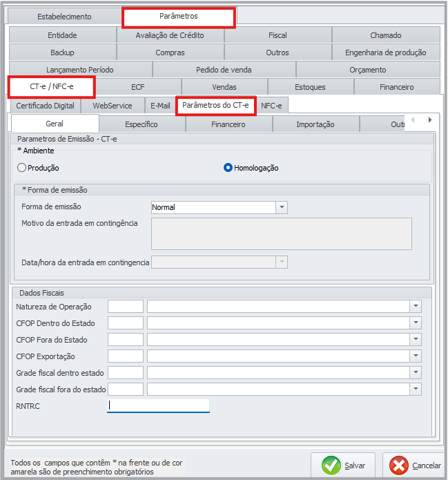Go to the WebService tab
Viewport: 448px width, 480px height.
pyautogui.click(x=112, y=106)
